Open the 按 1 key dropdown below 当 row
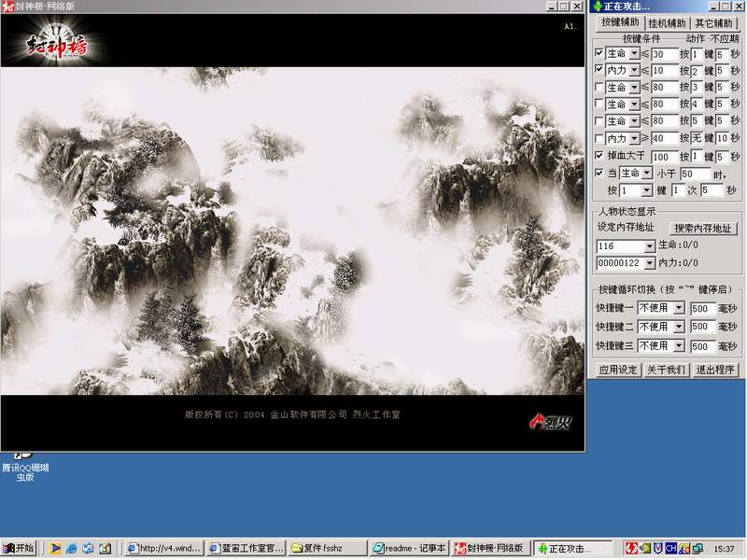The image size is (747, 560). pos(646,190)
